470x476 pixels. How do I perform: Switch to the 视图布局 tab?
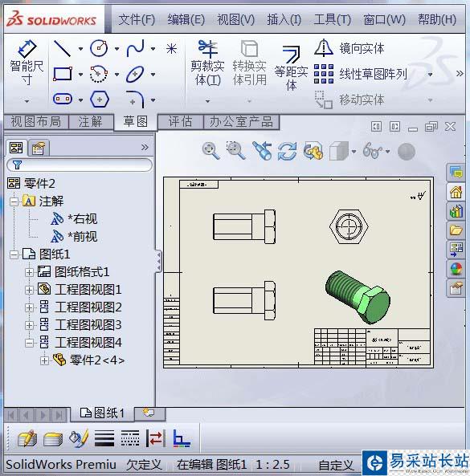pyautogui.click(x=36, y=122)
